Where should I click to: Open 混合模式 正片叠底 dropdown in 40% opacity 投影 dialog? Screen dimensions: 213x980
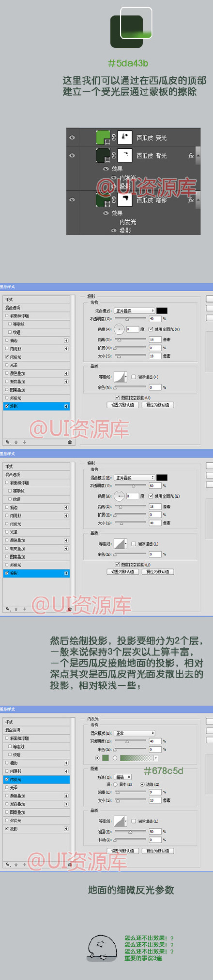[135, 311]
